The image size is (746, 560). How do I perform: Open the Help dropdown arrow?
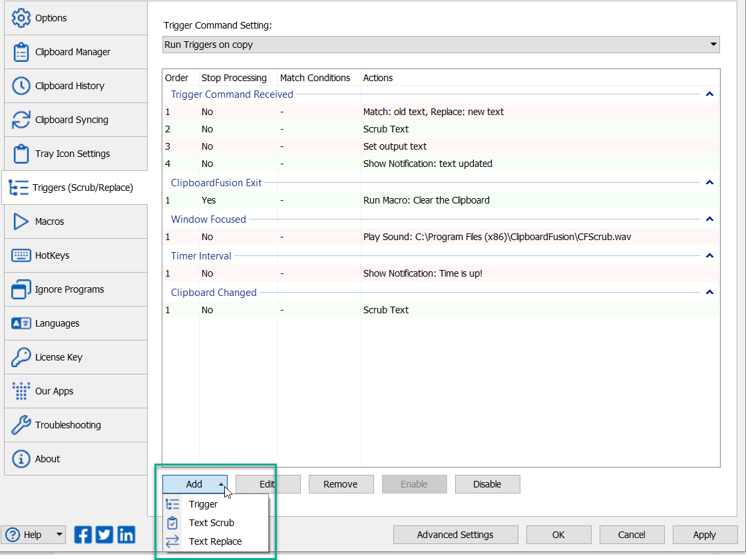pos(57,534)
